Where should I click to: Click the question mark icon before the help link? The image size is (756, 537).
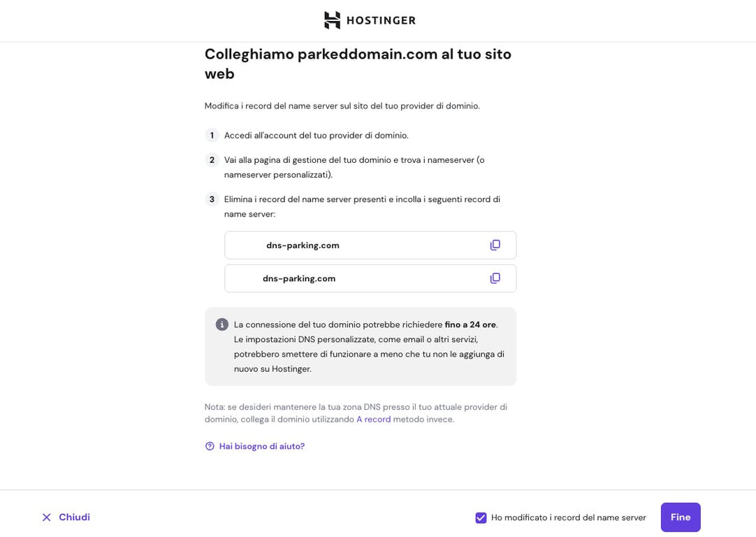click(209, 445)
